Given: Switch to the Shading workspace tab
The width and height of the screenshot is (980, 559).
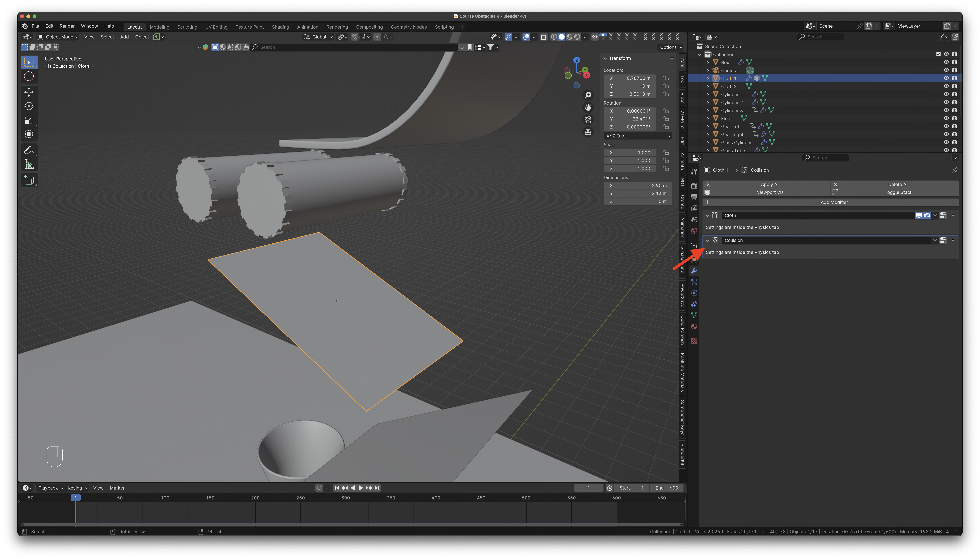Looking at the screenshot, I should click(x=280, y=27).
